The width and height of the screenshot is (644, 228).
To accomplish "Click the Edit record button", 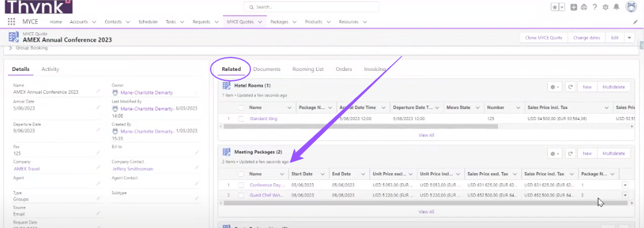I will point(615,38).
